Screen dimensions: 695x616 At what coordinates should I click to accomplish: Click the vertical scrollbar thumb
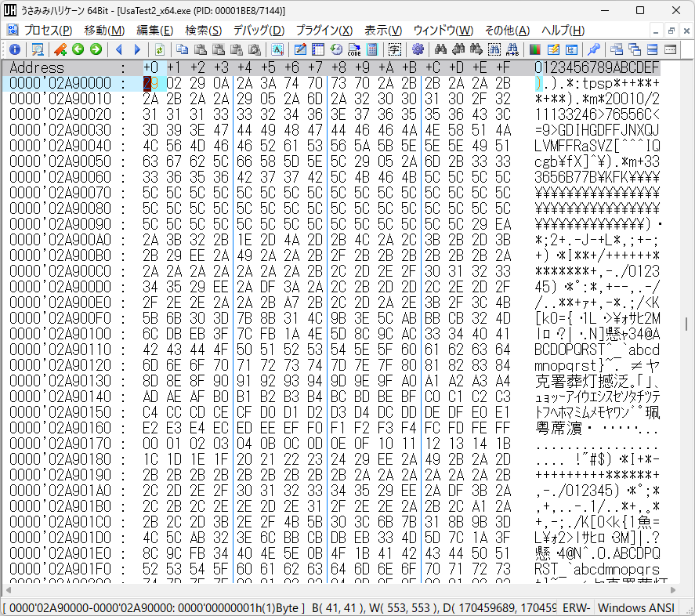coord(687,324)
